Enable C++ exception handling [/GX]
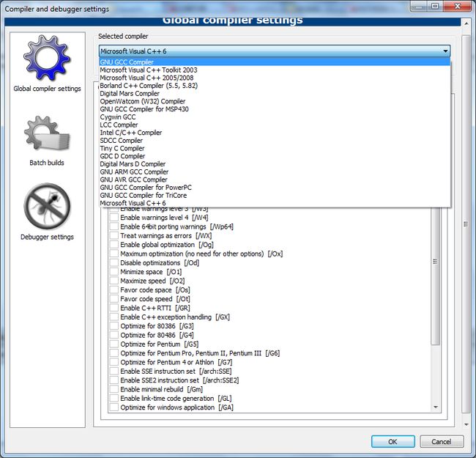The height and width of the screenshot is (458, 476). pyautogui.click(x=114, y=317)
